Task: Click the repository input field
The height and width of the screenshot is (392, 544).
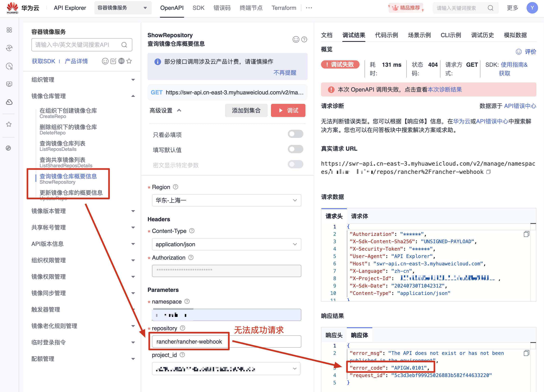Action: [x=226, y=341]
